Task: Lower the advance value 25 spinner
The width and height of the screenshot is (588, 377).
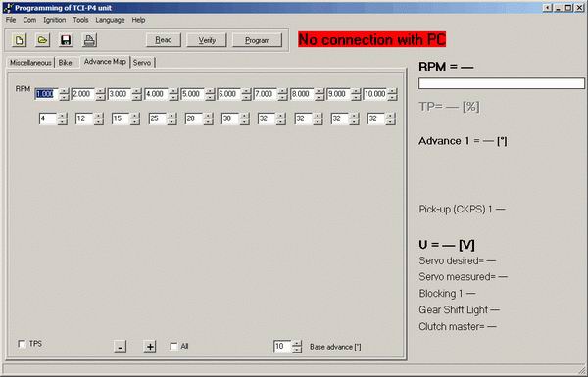Action: (171, 121)
